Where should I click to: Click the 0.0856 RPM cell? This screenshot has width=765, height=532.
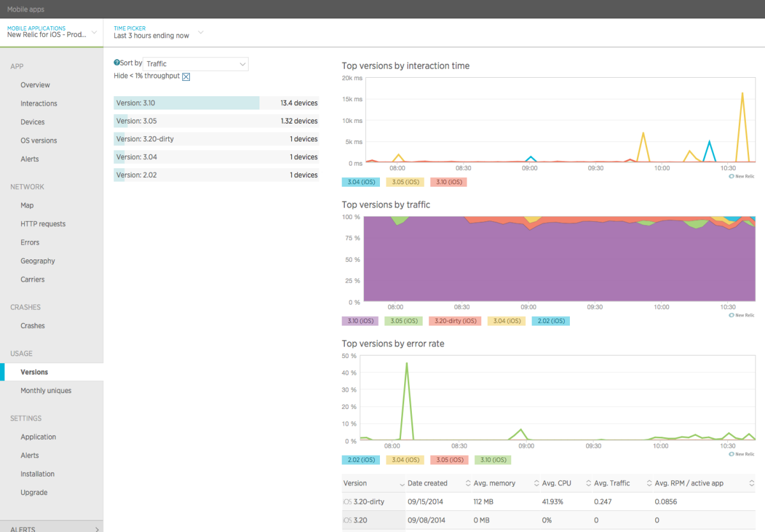[x=666, y=501]
